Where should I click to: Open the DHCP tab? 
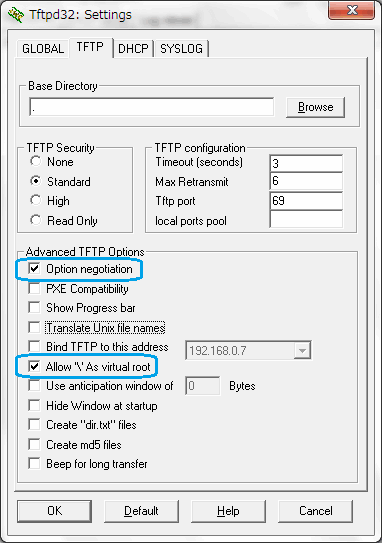coord(133,48)
